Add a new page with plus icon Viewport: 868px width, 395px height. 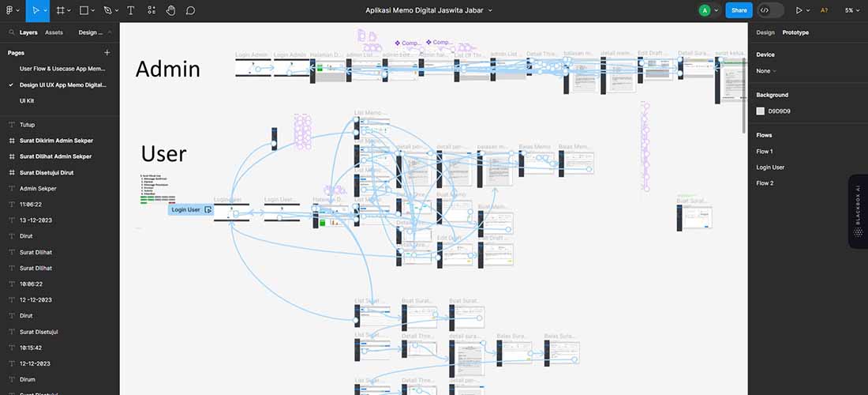coord(107,53)
